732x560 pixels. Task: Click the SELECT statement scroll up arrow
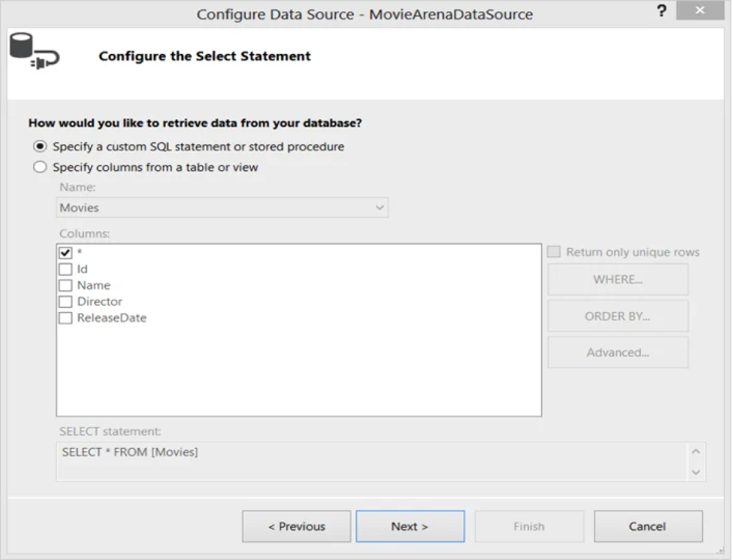pos(696,452)
